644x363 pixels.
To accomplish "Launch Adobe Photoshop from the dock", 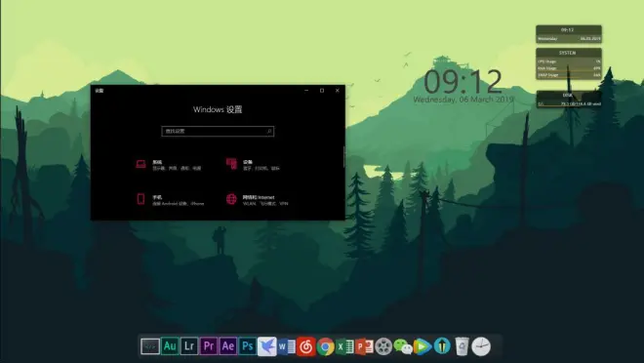I will (x=247, y=346).
